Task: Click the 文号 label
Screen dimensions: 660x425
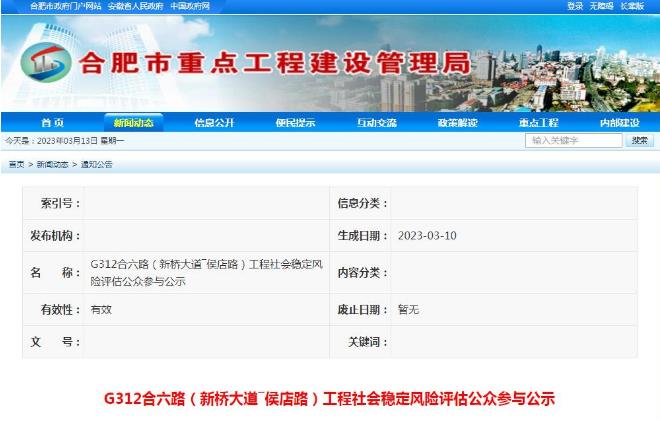Action: [x=55, y=342]
